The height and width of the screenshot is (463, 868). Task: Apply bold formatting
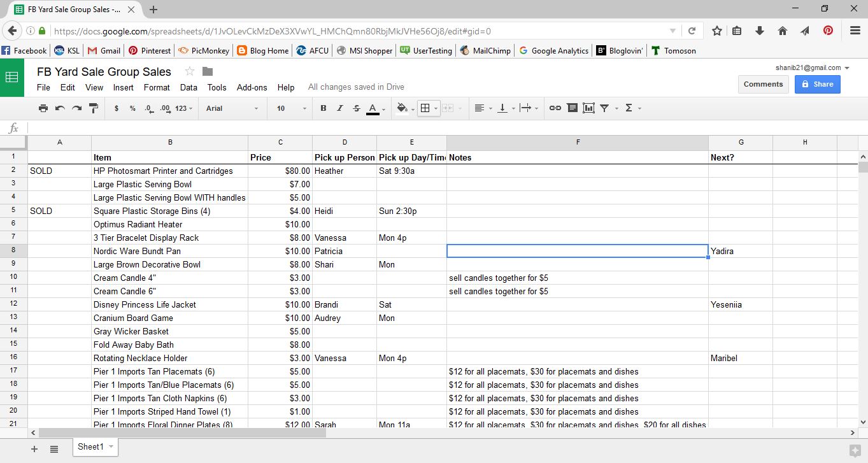click(323, 108)
